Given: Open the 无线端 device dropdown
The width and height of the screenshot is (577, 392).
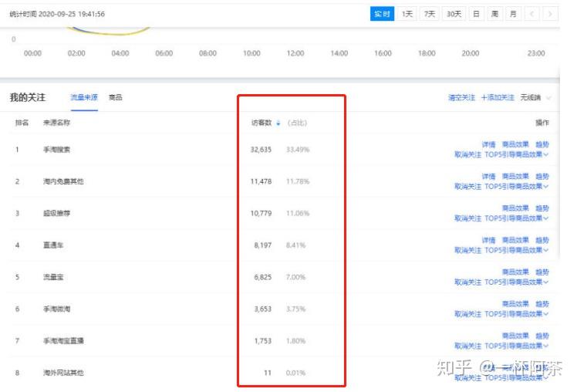Looking at the screenshot, I should pos(536,97).
